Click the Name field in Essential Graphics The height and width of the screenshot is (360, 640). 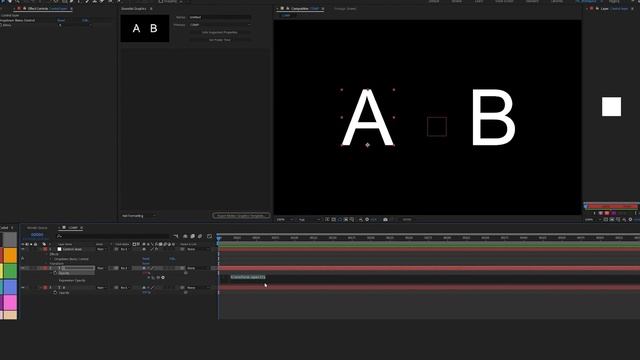coord(220,17)
